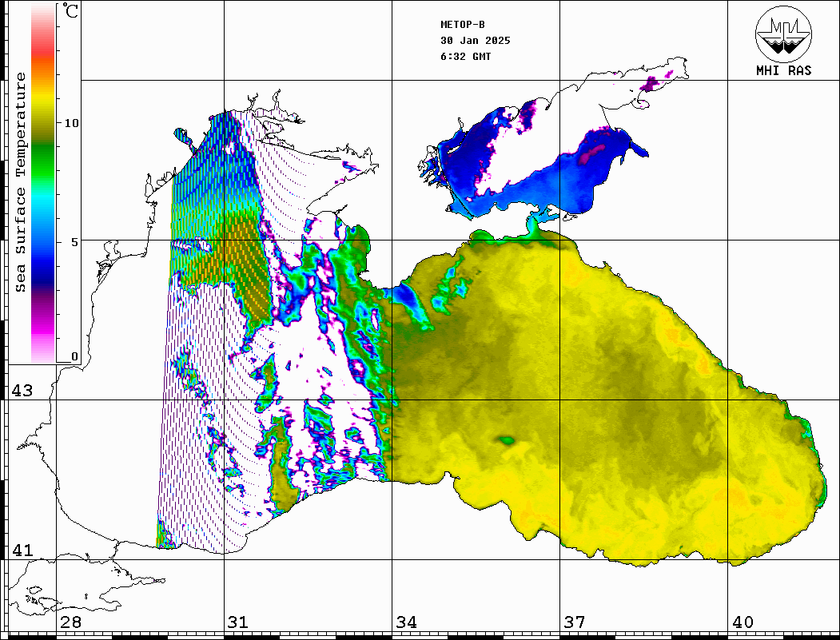This screenshot has width=840, height=640.
Task: Click the MHI RAS logo emblem
Action: [x=784, y=34]
